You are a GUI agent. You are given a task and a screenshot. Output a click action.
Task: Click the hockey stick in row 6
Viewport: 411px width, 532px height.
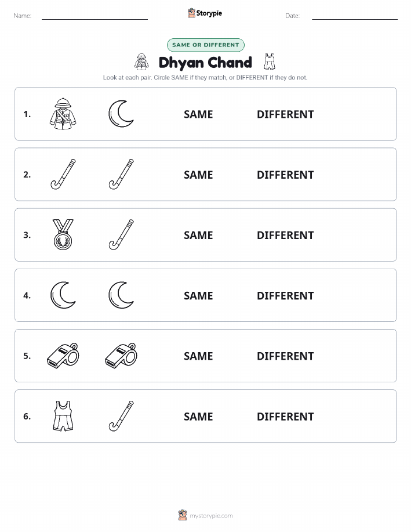(x=121, y=416)
